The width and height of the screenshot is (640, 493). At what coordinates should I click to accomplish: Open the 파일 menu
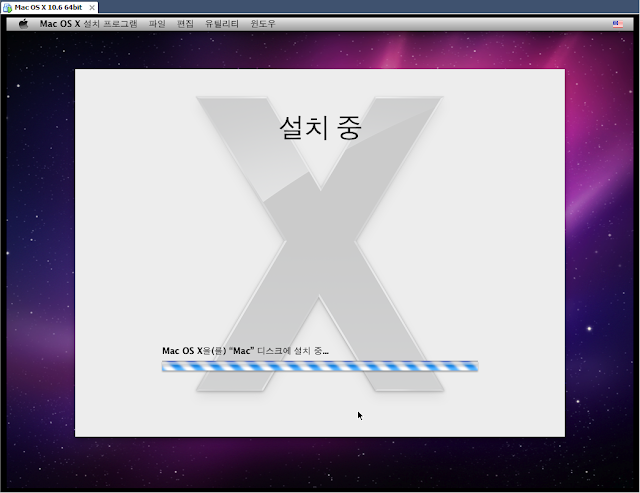click(157, 24)
